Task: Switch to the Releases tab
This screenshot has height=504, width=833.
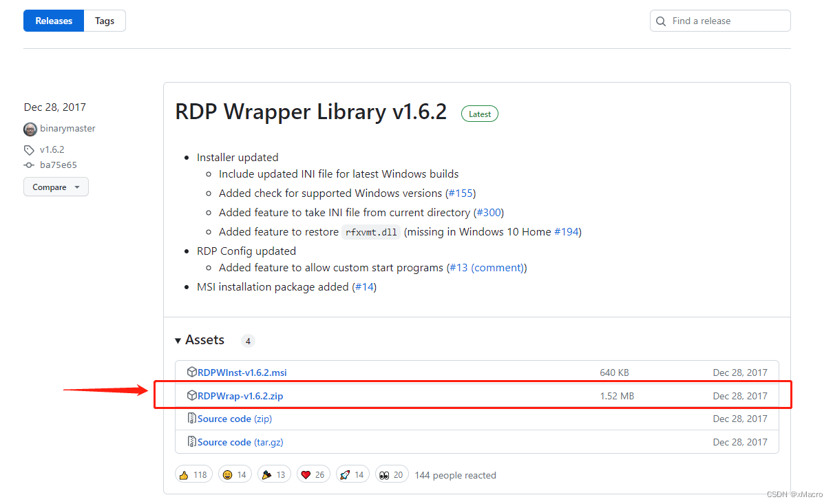Action: pos(54,21)
